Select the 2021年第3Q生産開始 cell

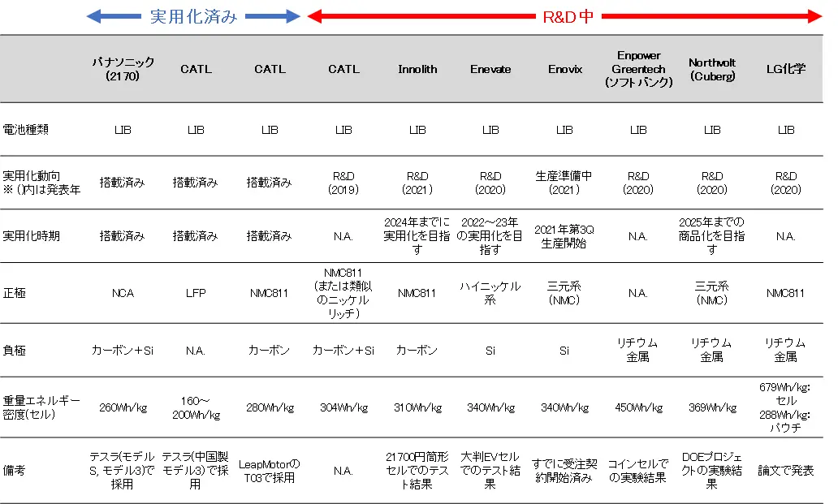[564, 236]
